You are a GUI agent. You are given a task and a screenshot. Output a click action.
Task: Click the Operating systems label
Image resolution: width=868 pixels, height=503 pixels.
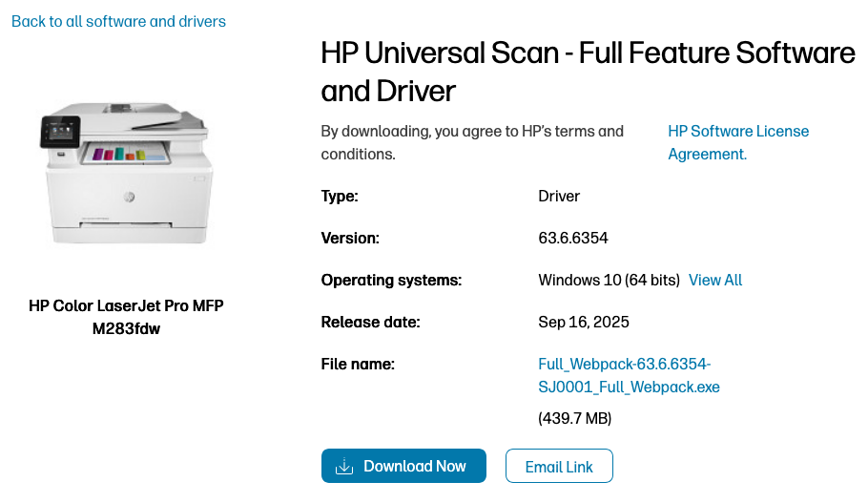click(x=391, y=280)
